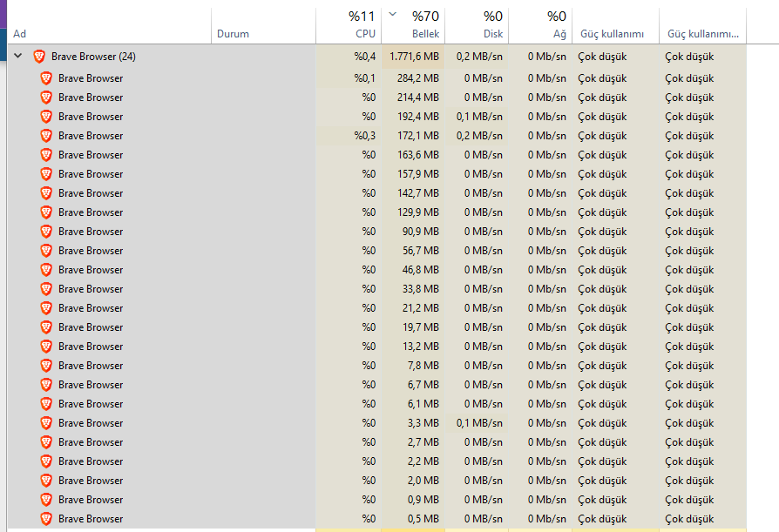
Task: Click Brave icon in the 142,7 MB row
Action: [x=46, y=193]
